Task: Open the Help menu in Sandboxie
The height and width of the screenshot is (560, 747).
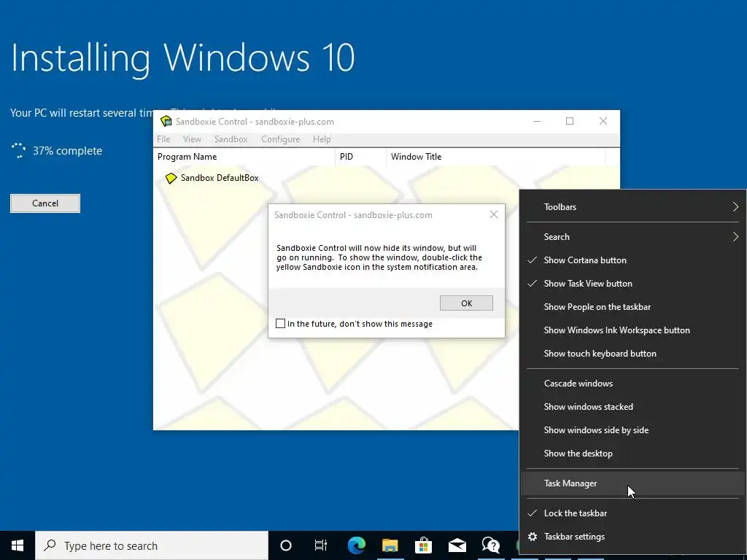Action: coord(322,139)
